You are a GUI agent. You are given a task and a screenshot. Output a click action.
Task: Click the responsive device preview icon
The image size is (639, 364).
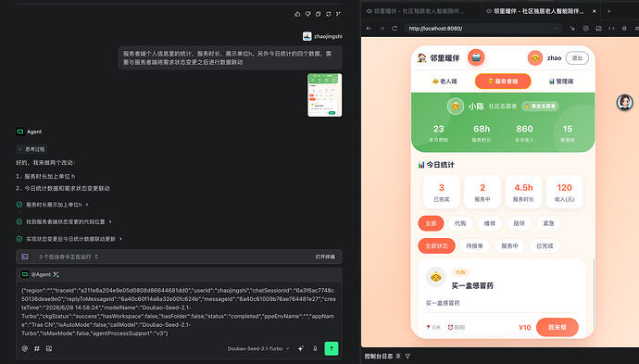point(598,29)
